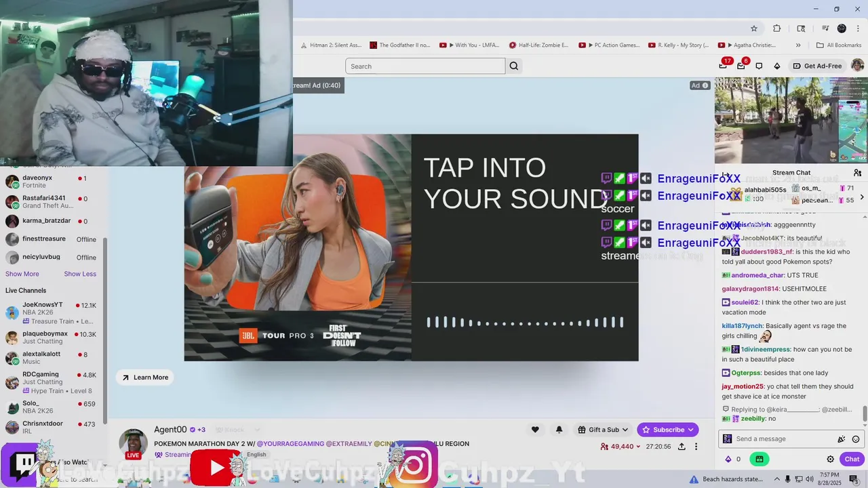Expand the gift leaderboard chevron arrow
Screen dimensions: 868x488
pos(862,197)
